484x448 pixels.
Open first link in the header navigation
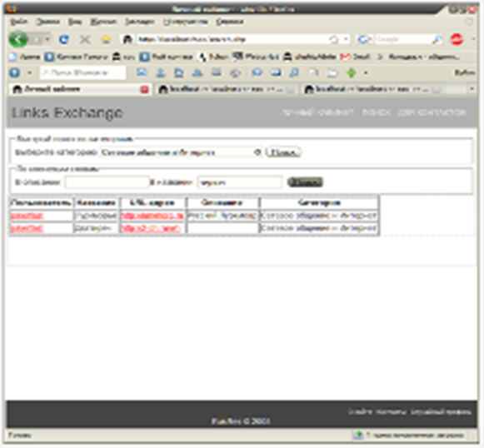point(318,112)
